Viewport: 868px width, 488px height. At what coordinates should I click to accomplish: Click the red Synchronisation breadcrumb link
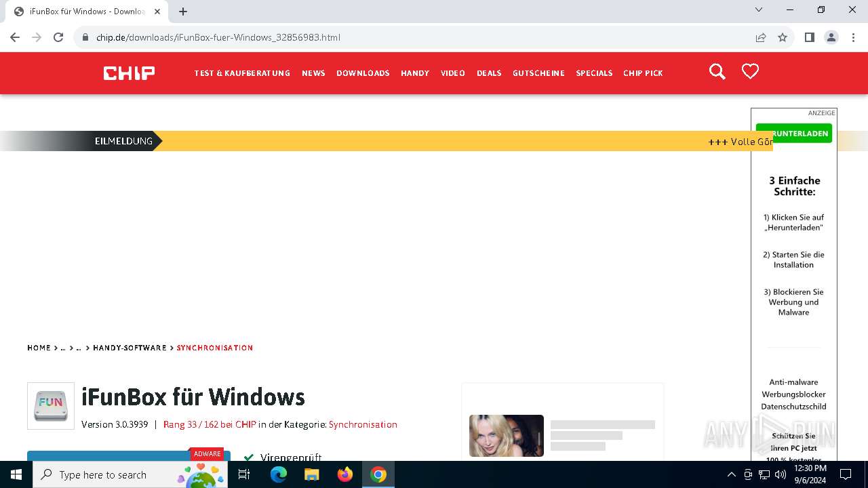215,348
